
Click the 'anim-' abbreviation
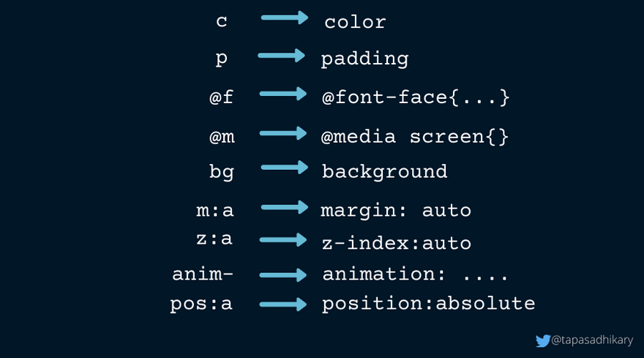(203, 274)
